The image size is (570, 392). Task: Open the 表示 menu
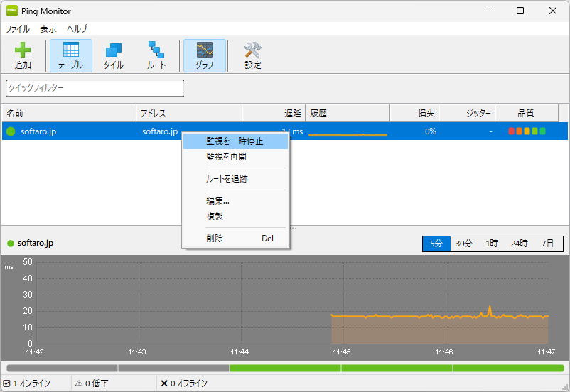(48, 29)
